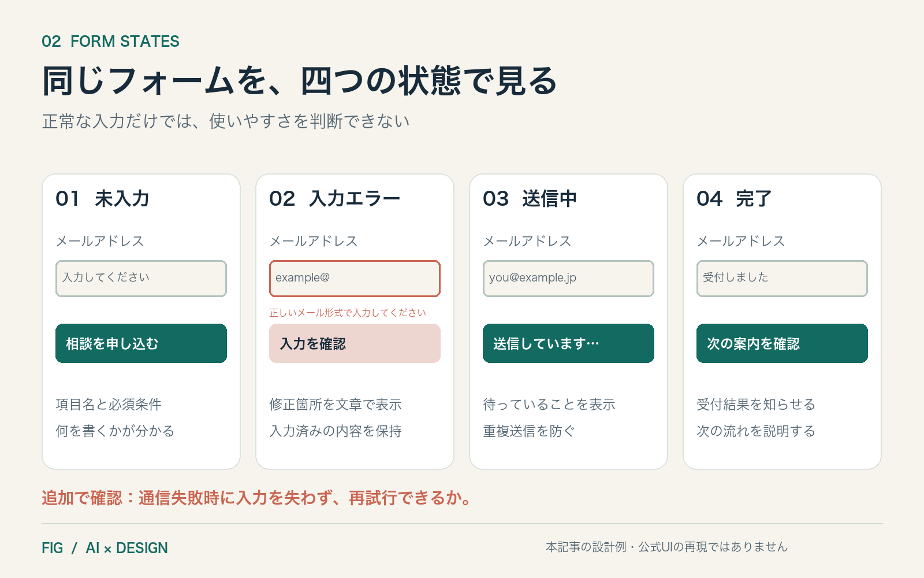The width and height of the screenshot is (924, 578).
Task: Click the text 待っていることを表示
Action: point(549,405)
